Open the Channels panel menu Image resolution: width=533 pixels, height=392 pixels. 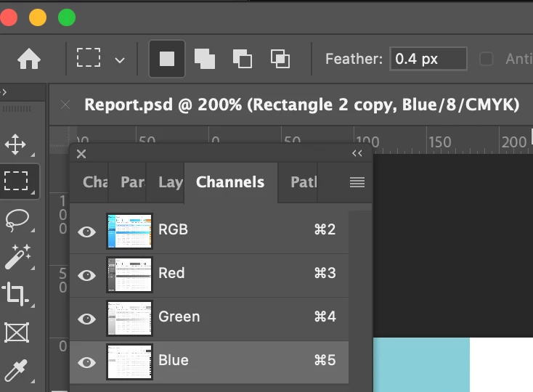pos(357,182)
